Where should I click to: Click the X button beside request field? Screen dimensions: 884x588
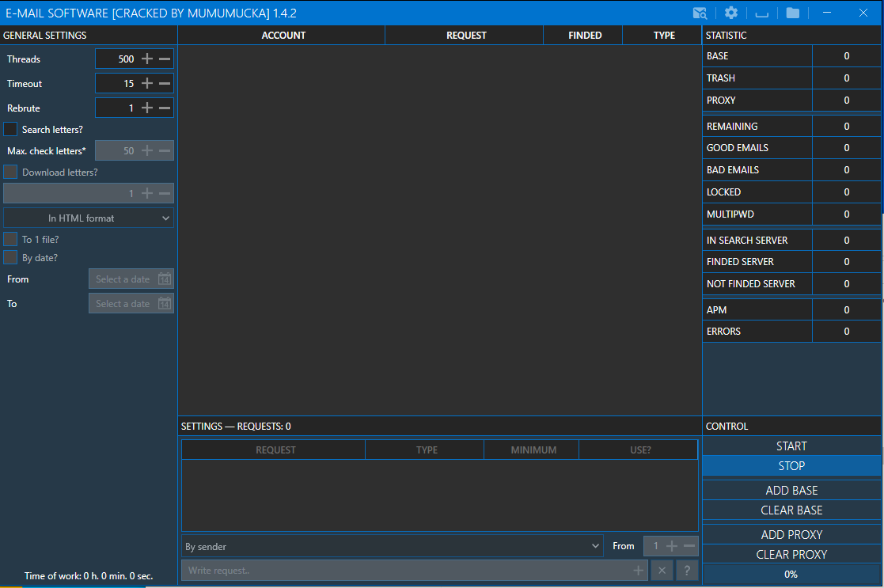[662, 570]
